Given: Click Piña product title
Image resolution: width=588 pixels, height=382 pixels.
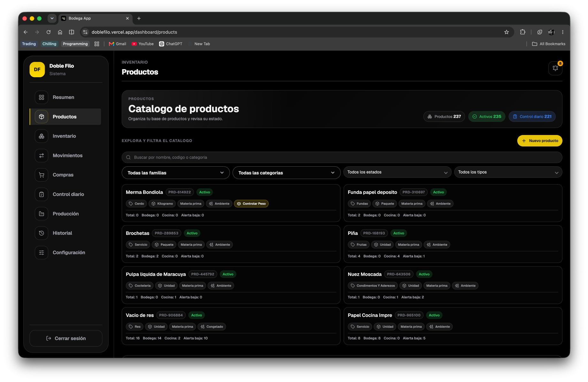Looking at the screenshot, I should (x=353, y=233).
